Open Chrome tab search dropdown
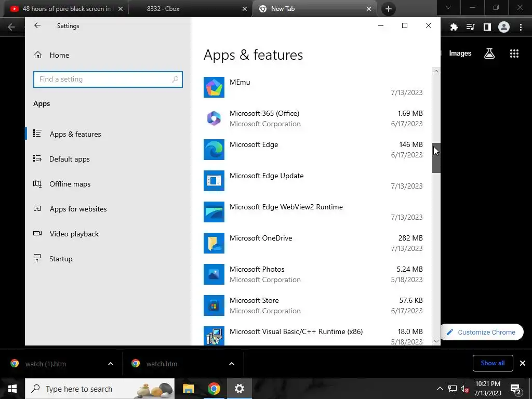The height and width of the screenshot is (399, 532). (448, 8)
